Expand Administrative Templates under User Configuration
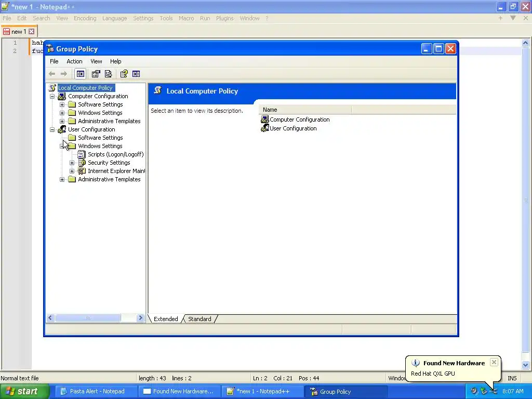 click(x=62, y=179)
